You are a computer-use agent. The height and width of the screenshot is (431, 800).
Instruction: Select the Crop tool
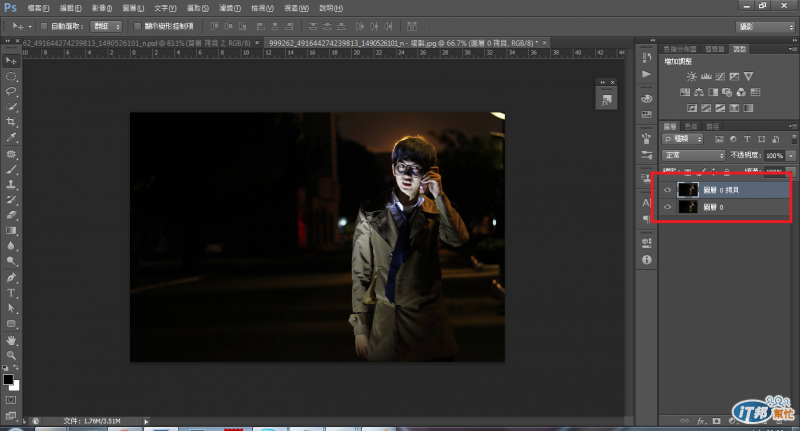pos(11,122)
